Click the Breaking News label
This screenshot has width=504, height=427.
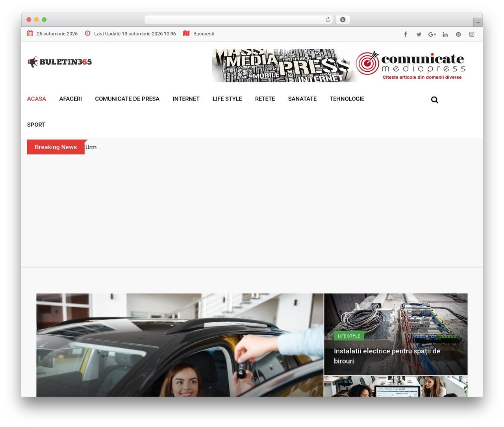point(56,147)
